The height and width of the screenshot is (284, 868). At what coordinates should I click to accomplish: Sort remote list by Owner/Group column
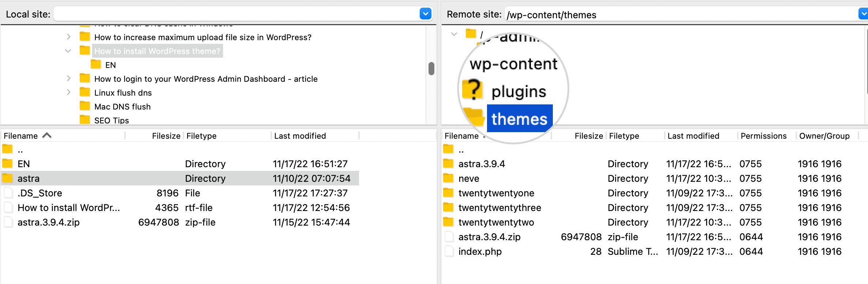point(824,136)
